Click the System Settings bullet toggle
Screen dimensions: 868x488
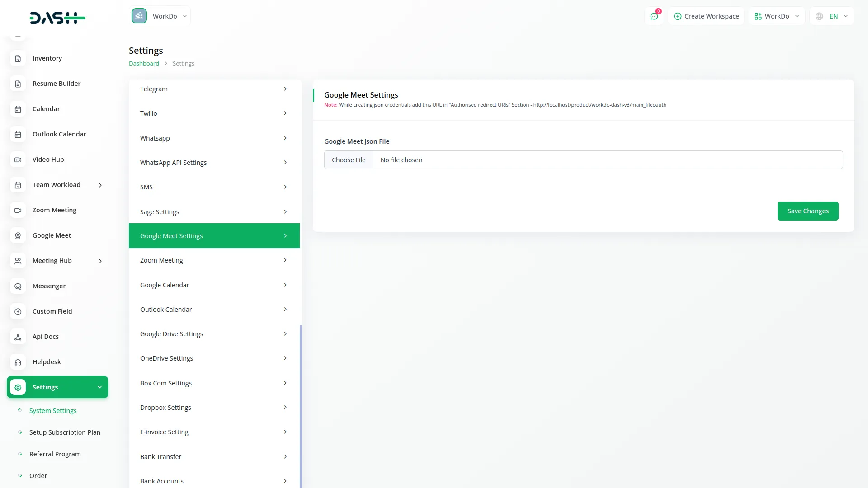(20, 410)
